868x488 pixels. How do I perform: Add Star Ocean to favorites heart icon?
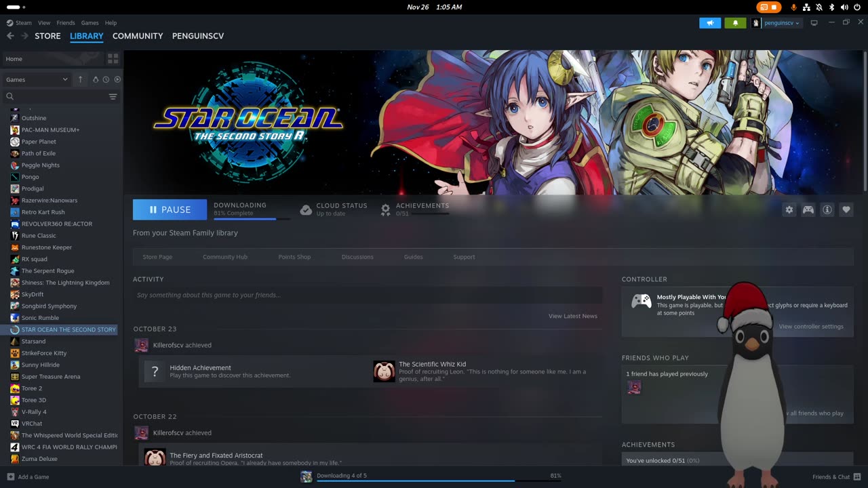pos(846,210)
